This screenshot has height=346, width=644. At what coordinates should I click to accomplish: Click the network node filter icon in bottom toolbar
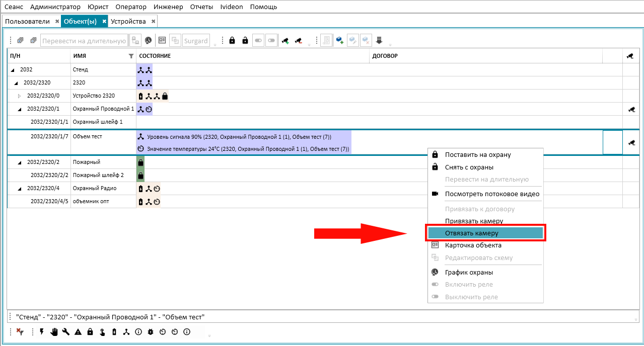(x=126, y=332)
